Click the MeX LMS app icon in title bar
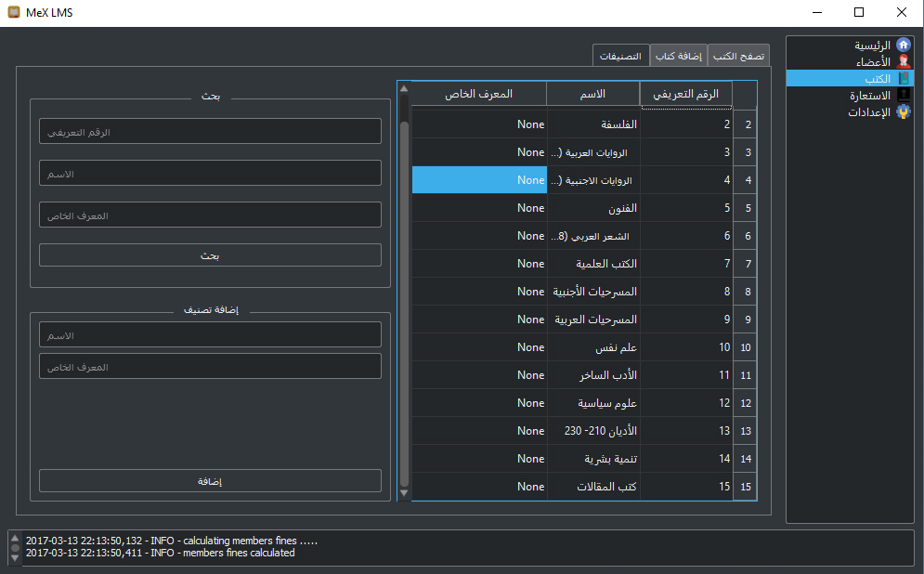 click(x=14, y=12)
